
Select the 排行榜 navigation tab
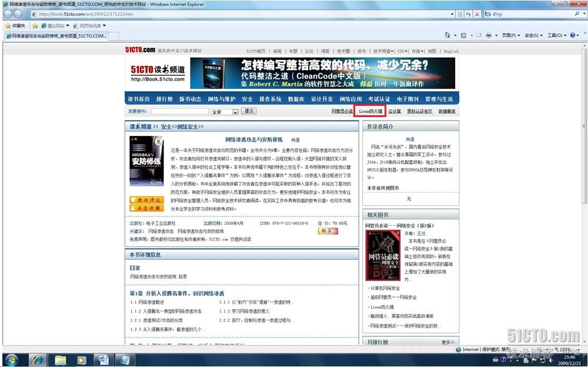tap(164, 99)
